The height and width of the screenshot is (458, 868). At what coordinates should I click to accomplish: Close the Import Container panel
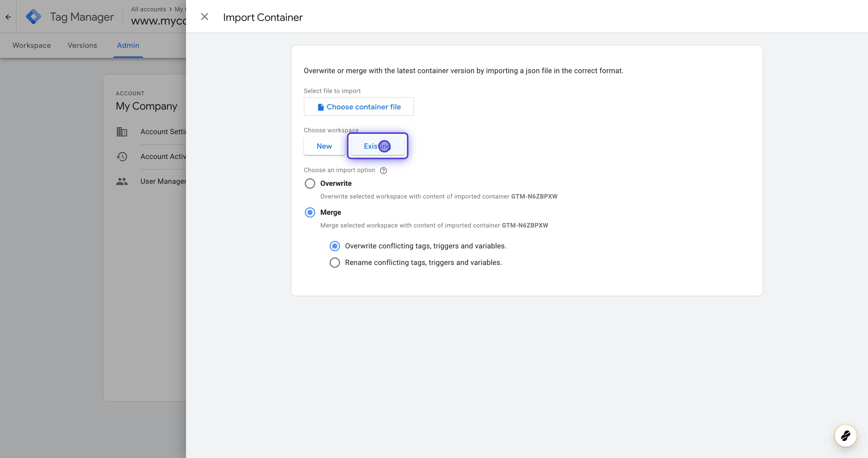[x=205, y=17]
